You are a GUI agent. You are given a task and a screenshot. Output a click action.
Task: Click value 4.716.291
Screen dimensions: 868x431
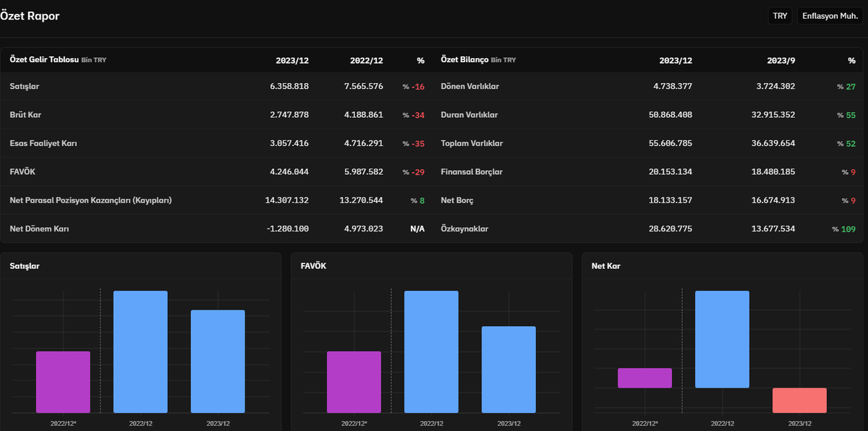363,143
